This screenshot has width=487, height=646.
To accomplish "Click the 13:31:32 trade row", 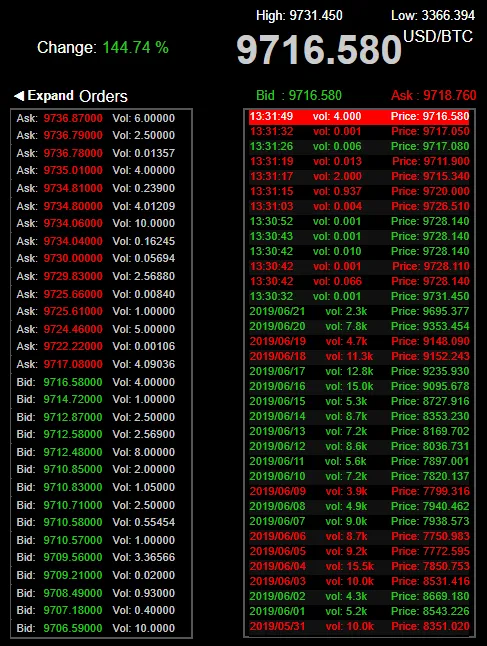I will coord(359,131).
